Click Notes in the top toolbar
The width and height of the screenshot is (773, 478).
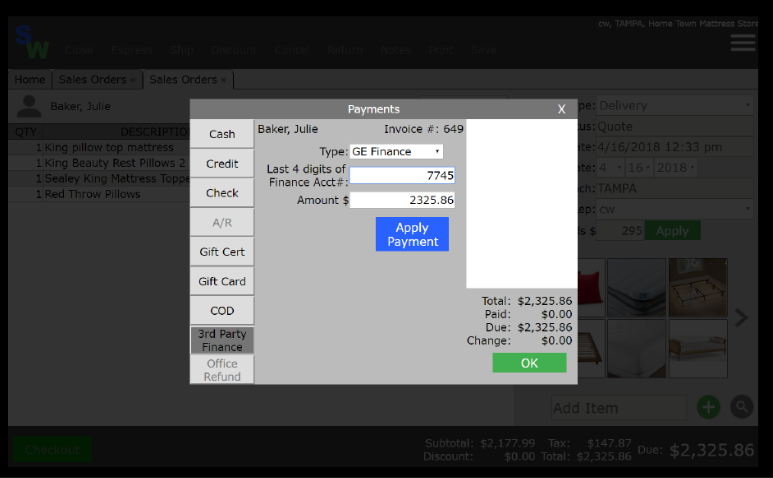pos(395,50)
